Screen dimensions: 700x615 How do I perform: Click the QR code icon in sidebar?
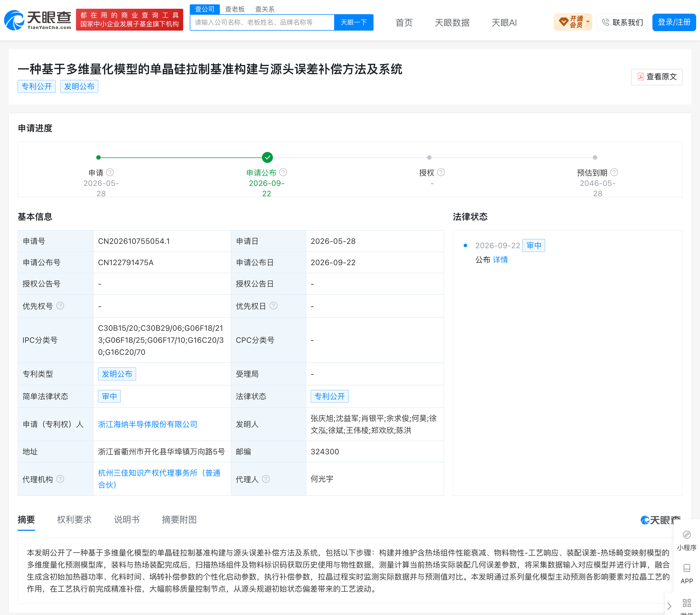[x=687, y=603]
